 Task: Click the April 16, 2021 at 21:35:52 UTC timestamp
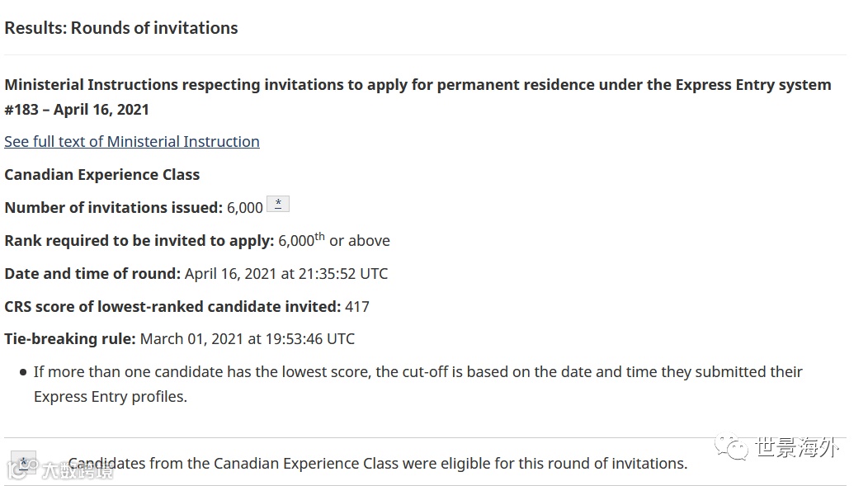click(x=286, y=274)
